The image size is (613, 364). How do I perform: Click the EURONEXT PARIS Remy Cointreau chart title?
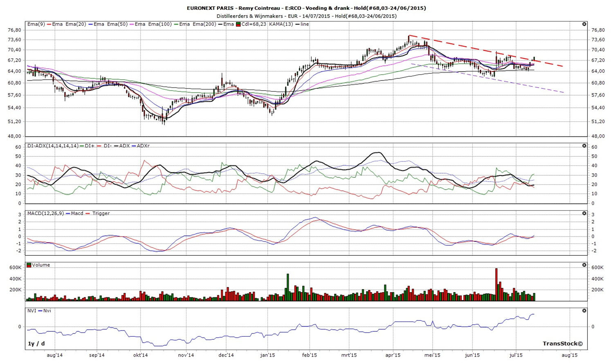[x=306, y=8]
